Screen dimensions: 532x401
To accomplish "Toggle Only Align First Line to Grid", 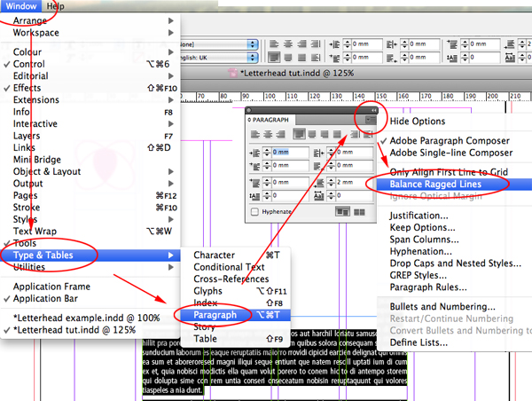I will (x=454, y=172).
